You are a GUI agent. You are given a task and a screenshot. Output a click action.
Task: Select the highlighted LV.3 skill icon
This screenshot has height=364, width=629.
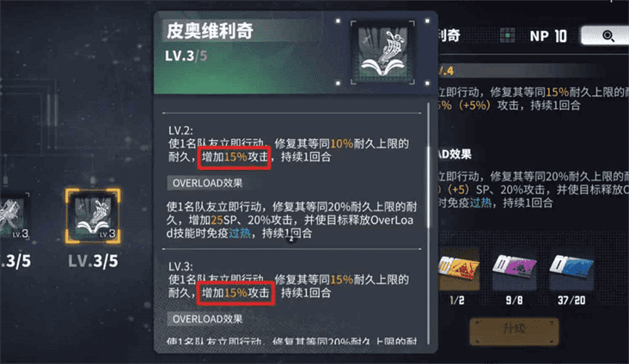pos(93,216)
